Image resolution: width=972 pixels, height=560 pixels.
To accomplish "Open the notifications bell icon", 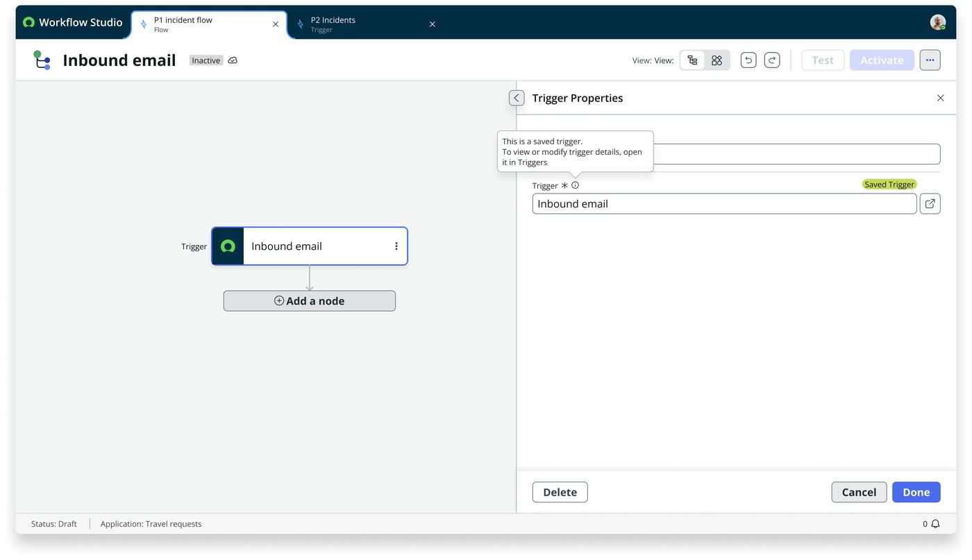I will coord(935,524).
